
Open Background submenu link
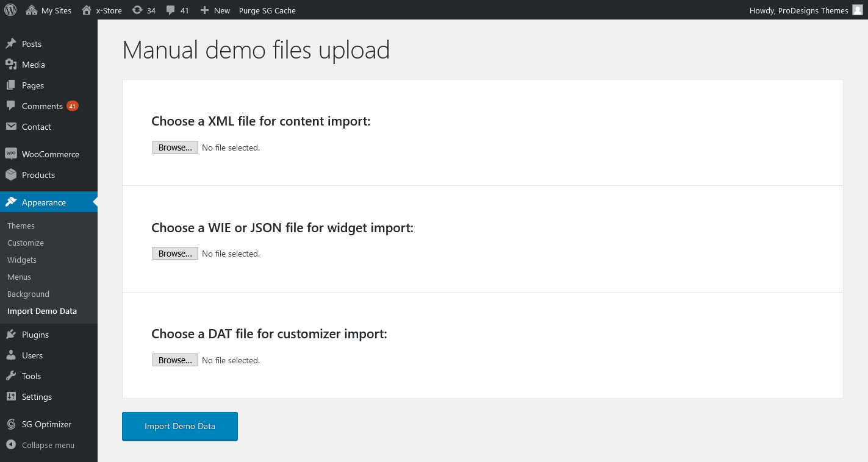pyautogui.click(x=28, y=294)
